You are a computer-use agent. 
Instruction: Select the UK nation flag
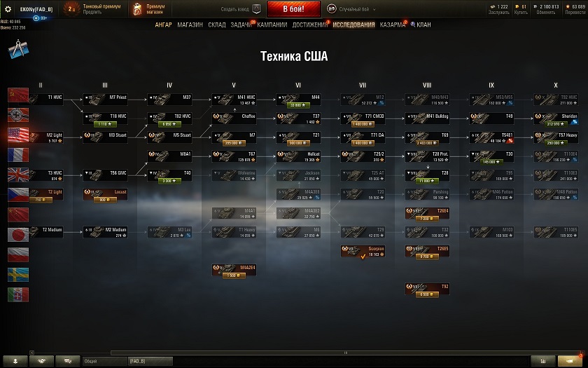pyautogui.click(x=18, y=175)
